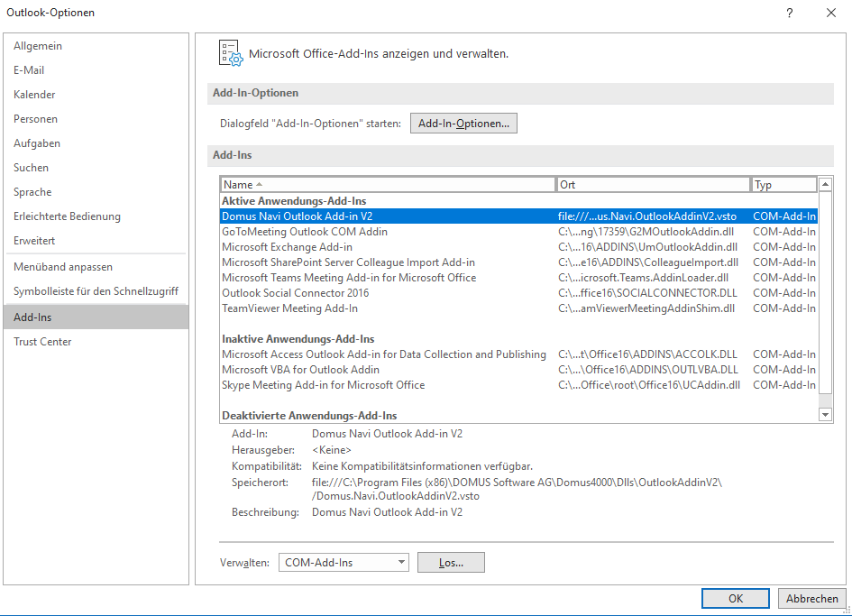Open Aufgaben options page
The width and height of the screenshot is (852, 616).
point(96,143)
